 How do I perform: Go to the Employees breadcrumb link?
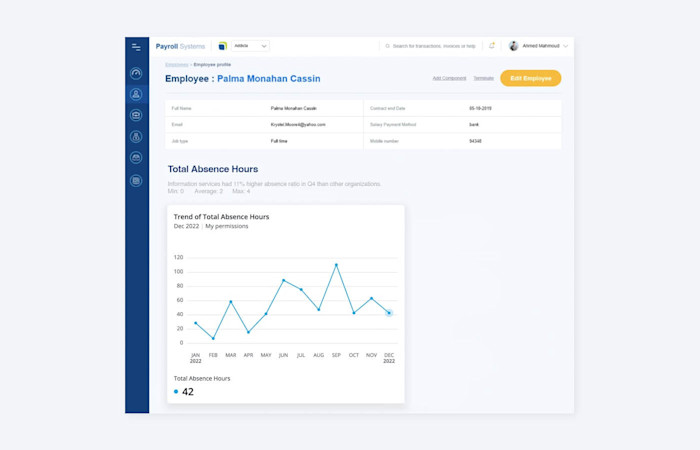pyautogui.click(x=177, y=65)
